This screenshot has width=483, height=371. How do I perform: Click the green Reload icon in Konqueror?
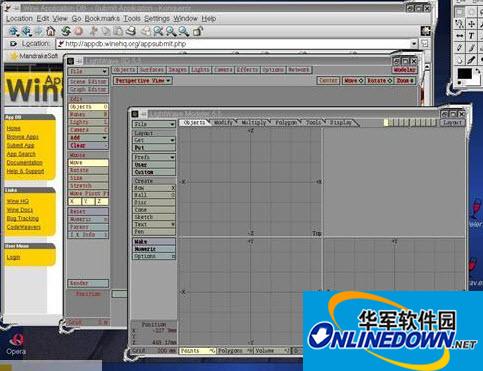tap(66, 31)
